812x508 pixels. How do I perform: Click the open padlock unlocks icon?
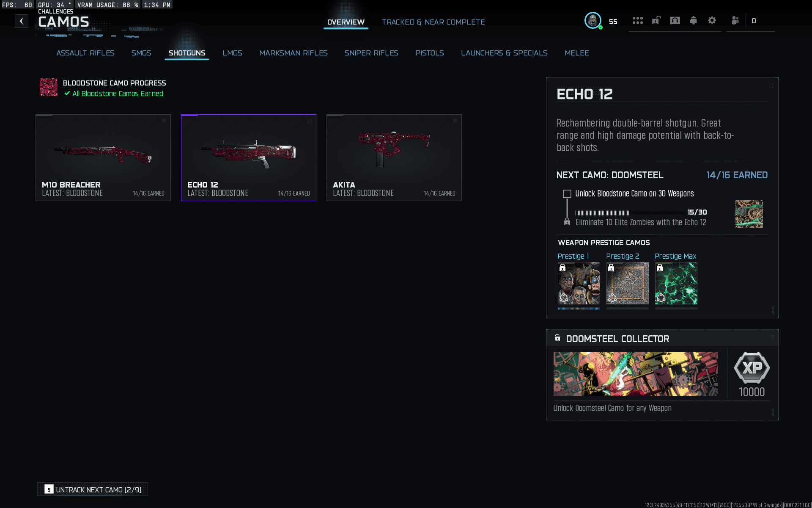point(656,21)
